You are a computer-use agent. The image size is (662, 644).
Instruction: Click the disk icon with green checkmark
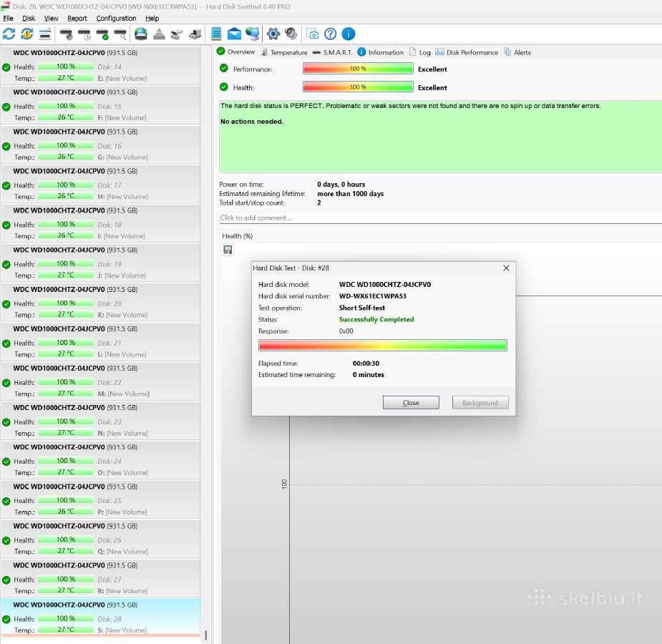click(102, 34)
